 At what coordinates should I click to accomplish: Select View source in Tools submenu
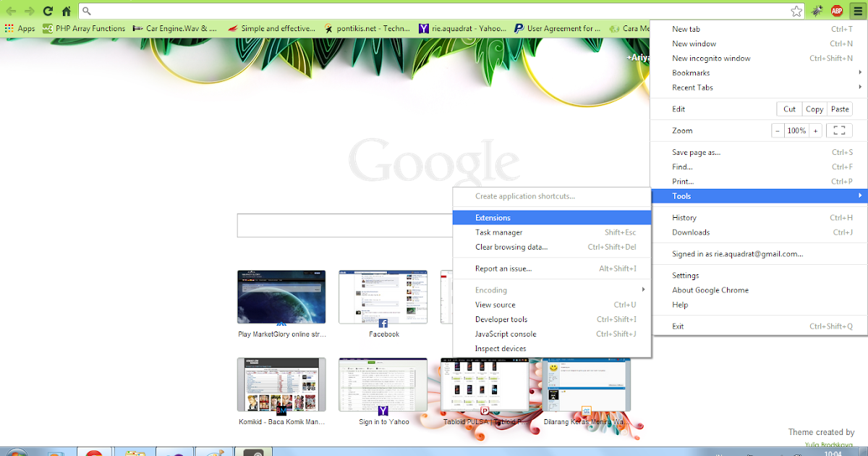pos(552,305)
